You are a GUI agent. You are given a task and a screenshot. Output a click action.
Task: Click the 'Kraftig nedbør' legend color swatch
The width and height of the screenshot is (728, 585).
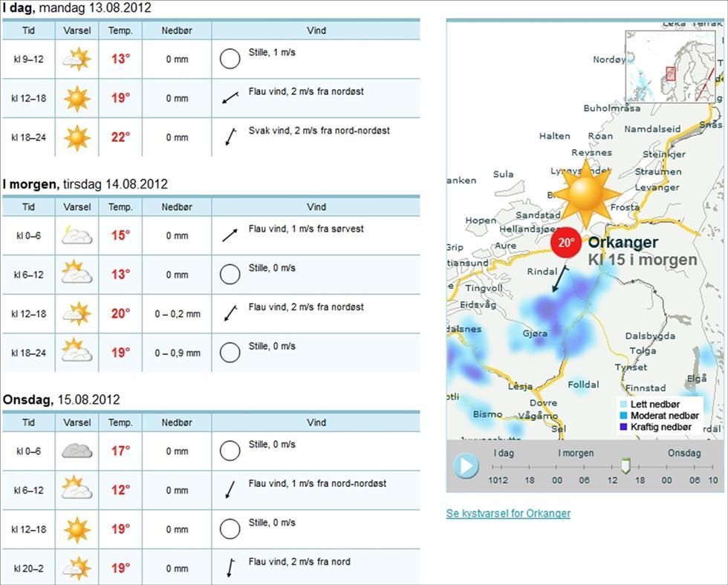click(623, 427)
